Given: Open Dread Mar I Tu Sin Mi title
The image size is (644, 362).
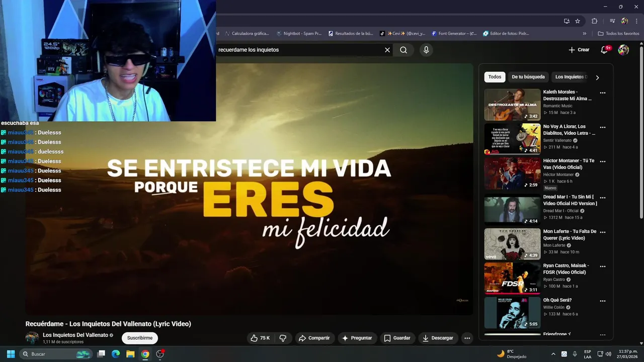Looking at the screenshot, I should 570,200.
